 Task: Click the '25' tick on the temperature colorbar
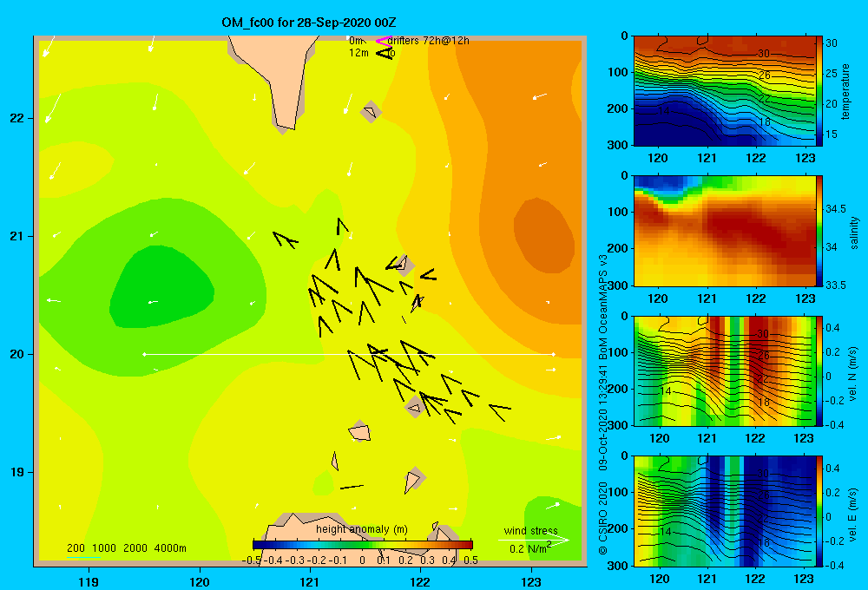point(832,74)
